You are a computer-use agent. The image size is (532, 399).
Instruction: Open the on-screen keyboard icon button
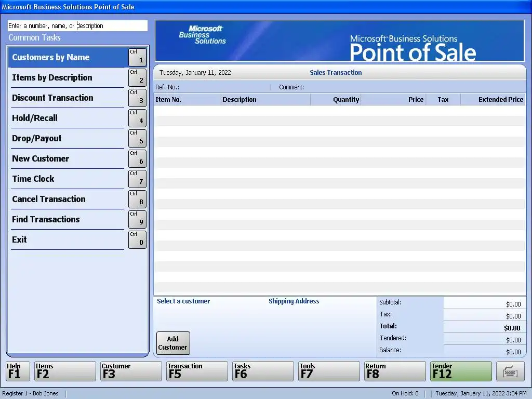click(510, 371)
